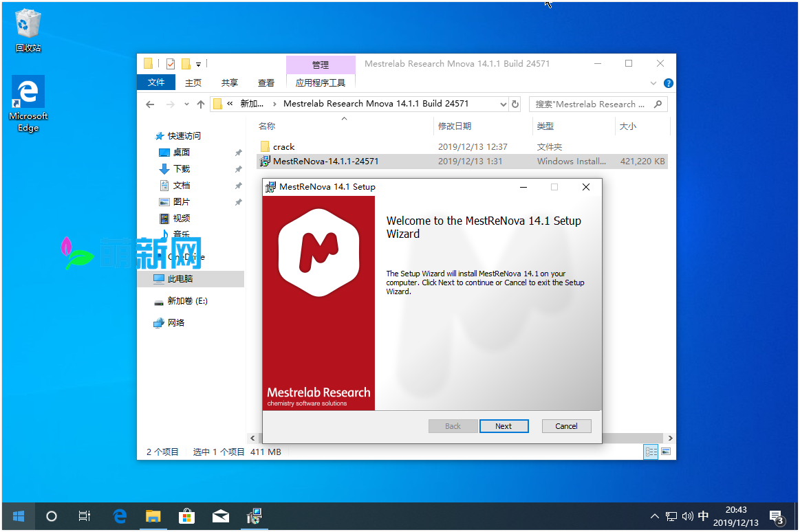Open the 主页 ribbon tab
Viewport: 800px width, 532px height.
coord(193,82)
